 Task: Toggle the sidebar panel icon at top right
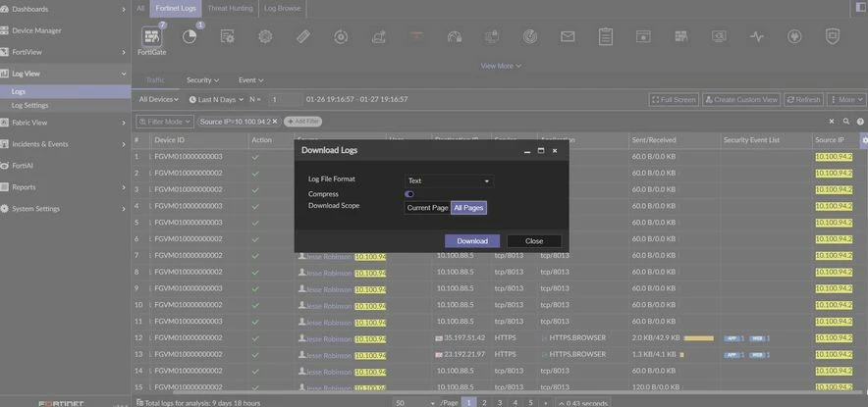(x=861, y=7)
